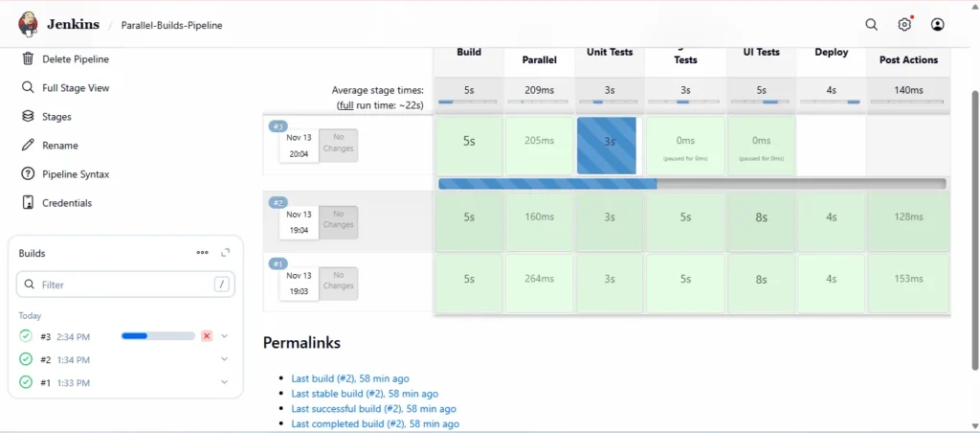Image resolution: width=980 pixels, height=433 pixels.
Task: Expand the dropdown chevron for build #1
Action: [224, 382]
